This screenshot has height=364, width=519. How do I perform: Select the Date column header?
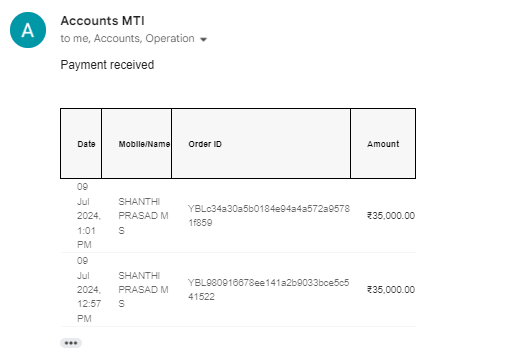click(81, 144)
